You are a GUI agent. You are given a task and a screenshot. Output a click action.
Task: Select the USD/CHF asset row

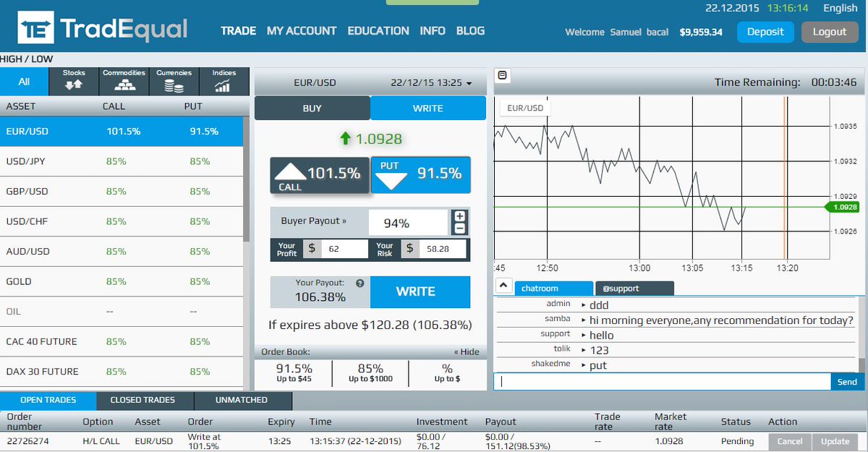pos(122,221)
